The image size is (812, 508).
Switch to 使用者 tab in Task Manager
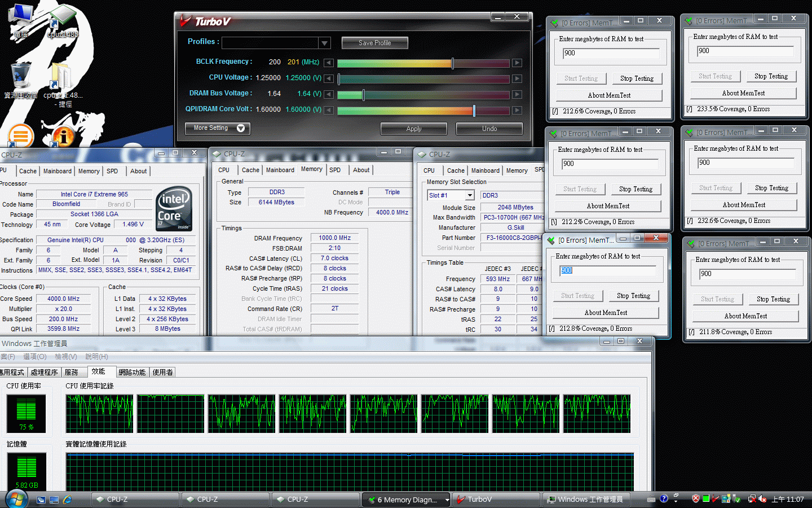pyautogui.click(x=163, y=373)
